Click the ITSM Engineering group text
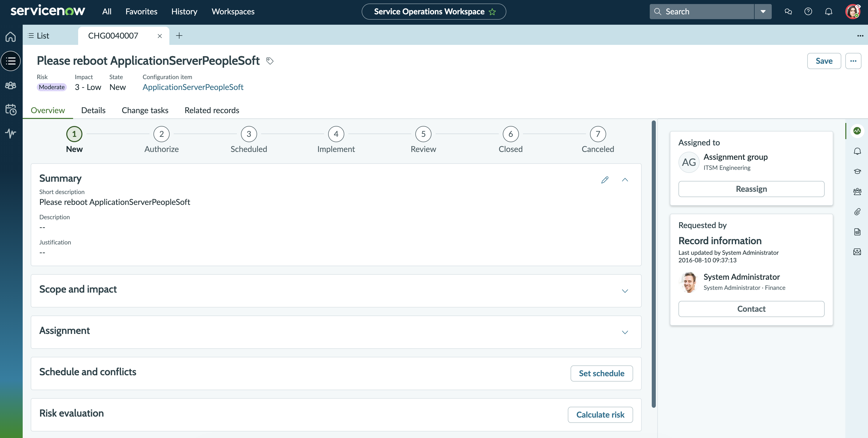Screen dimensions: 868x438 (727, 168)
